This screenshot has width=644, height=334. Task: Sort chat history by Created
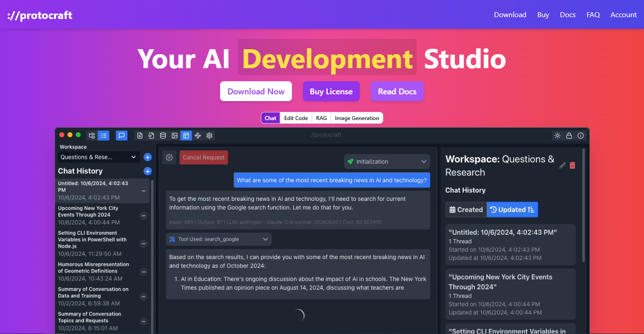tap(466, 209)
